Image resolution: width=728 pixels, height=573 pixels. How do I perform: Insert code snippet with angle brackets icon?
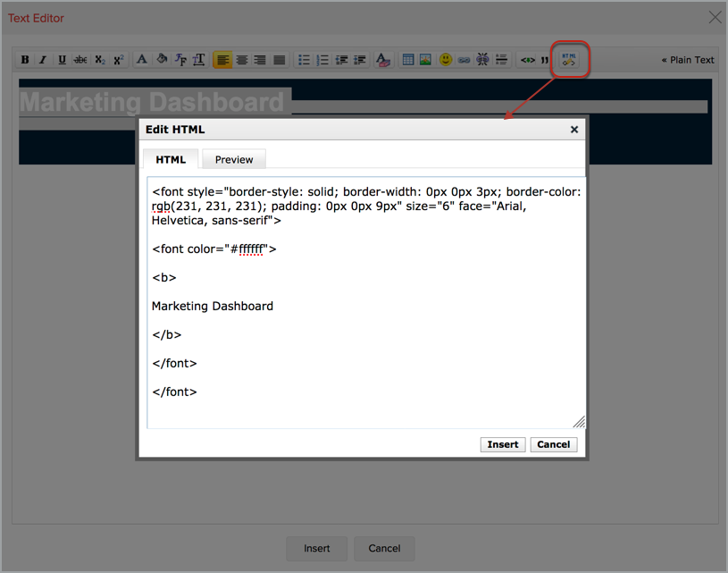point(527,60)
